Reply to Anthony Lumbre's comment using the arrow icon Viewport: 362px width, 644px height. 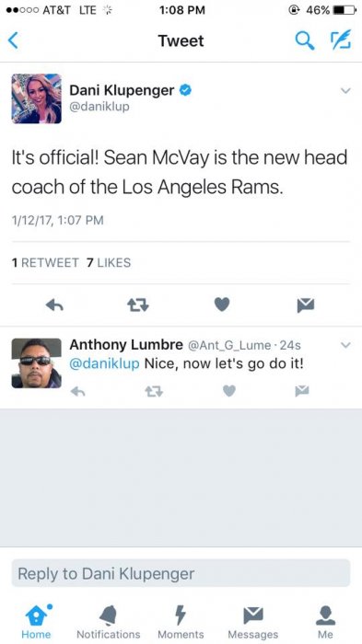[x=77, y=391]
